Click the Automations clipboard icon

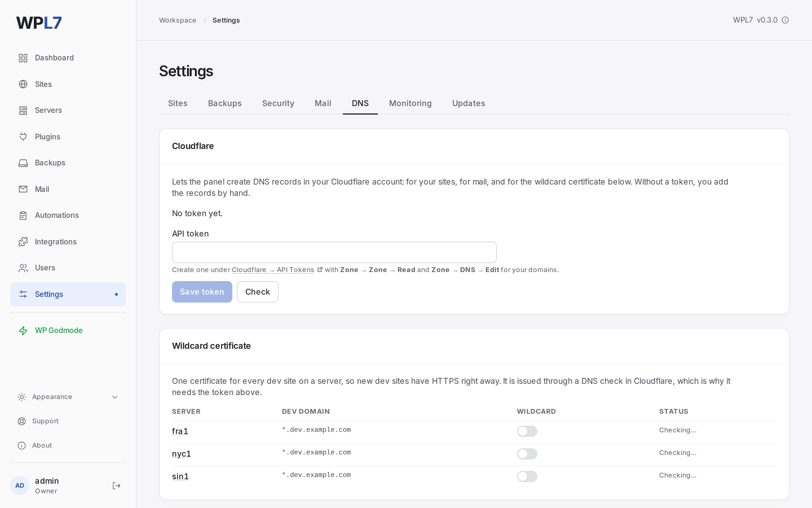tap(23, 215)
